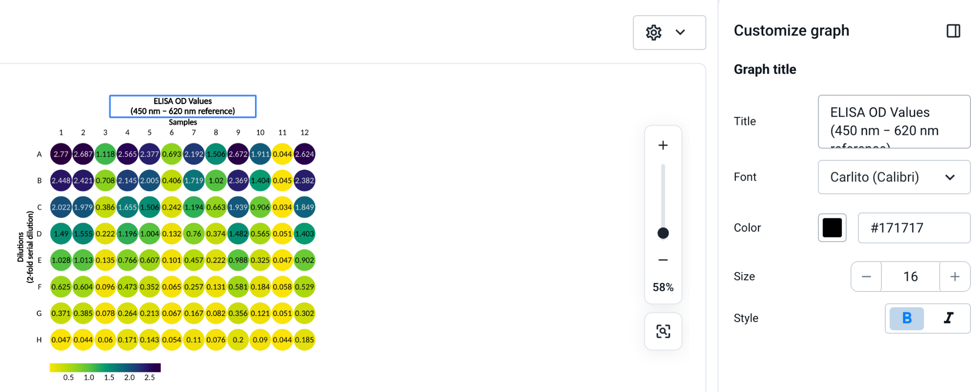
Task: Click the fit-to-view zoom icon
Action: pos(663,331)
